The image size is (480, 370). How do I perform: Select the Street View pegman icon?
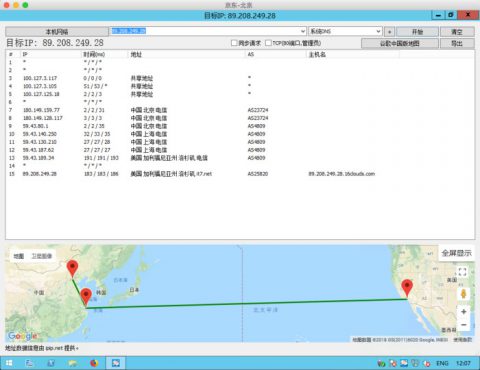point(463,293)
